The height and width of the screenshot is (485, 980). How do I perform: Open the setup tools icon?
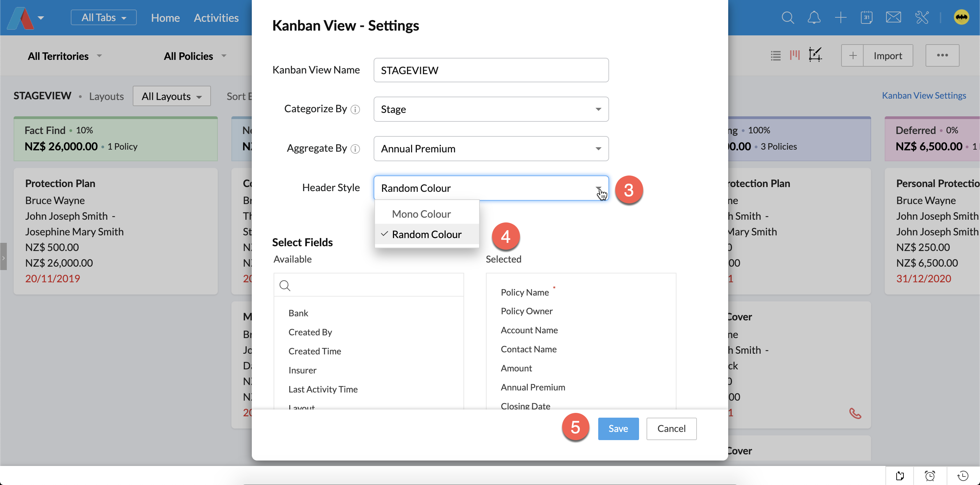click(x=922, y=17)
